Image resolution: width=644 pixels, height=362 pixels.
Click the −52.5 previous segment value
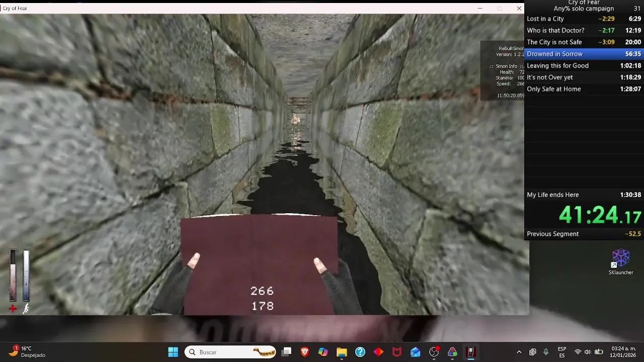pyautogui.click(x=632, y=234)
